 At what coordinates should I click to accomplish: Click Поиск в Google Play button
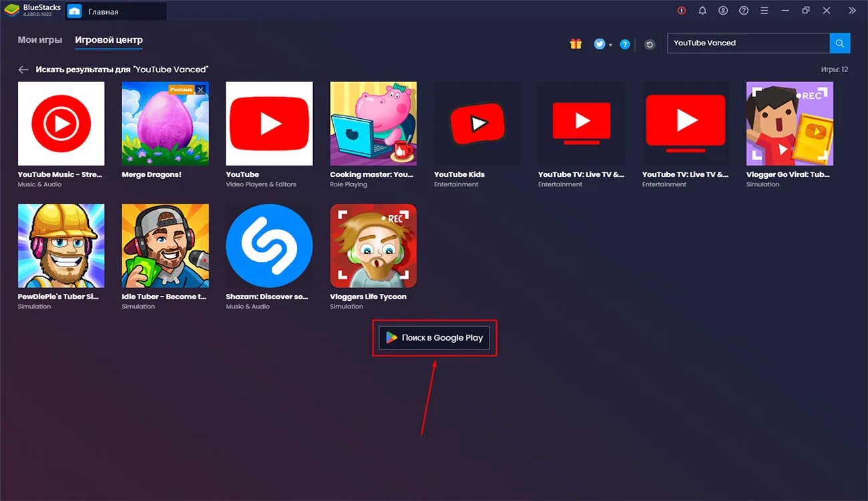click(435, 338)
